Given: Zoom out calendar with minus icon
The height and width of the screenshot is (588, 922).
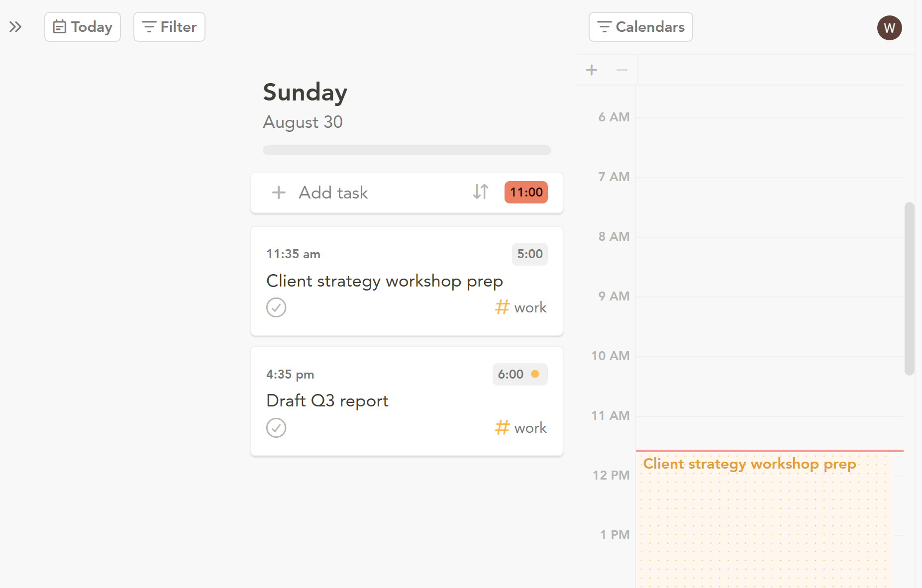Looking at the screenshot, I should 622,70.
